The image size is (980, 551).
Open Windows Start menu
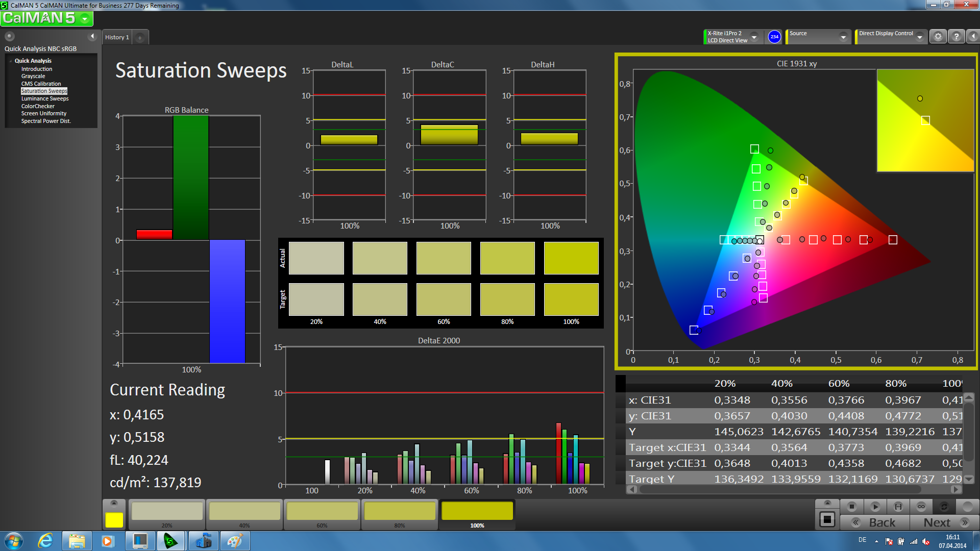pyautogui.click(x=14, y=541)
